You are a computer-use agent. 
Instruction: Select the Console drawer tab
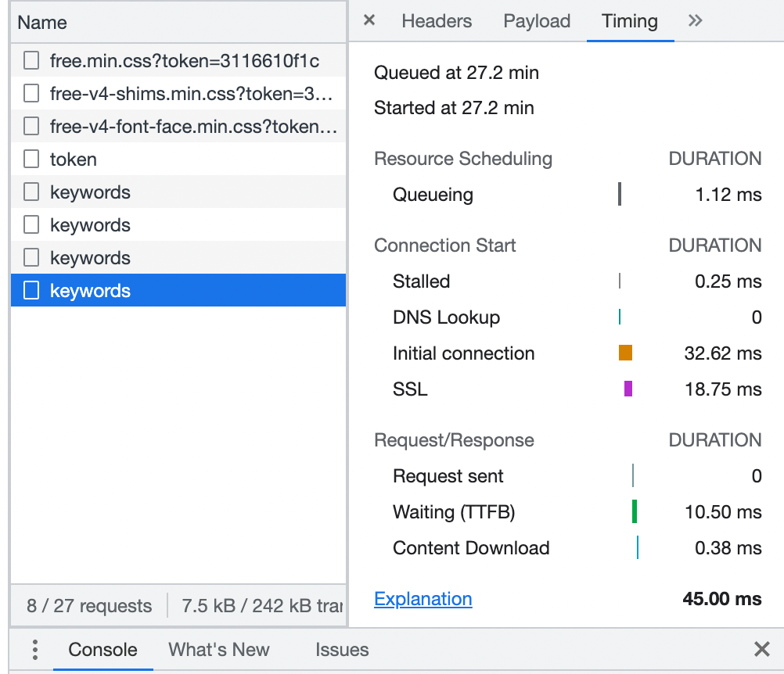102,650
